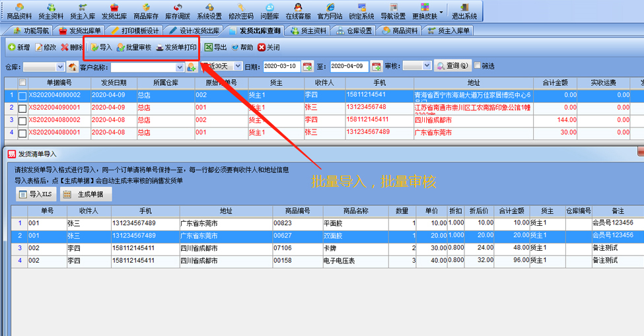The width and height of the screenshot is (644, 336).
Task: Open 库存调拨 in the top toolbar
Action: pos(177,11)
